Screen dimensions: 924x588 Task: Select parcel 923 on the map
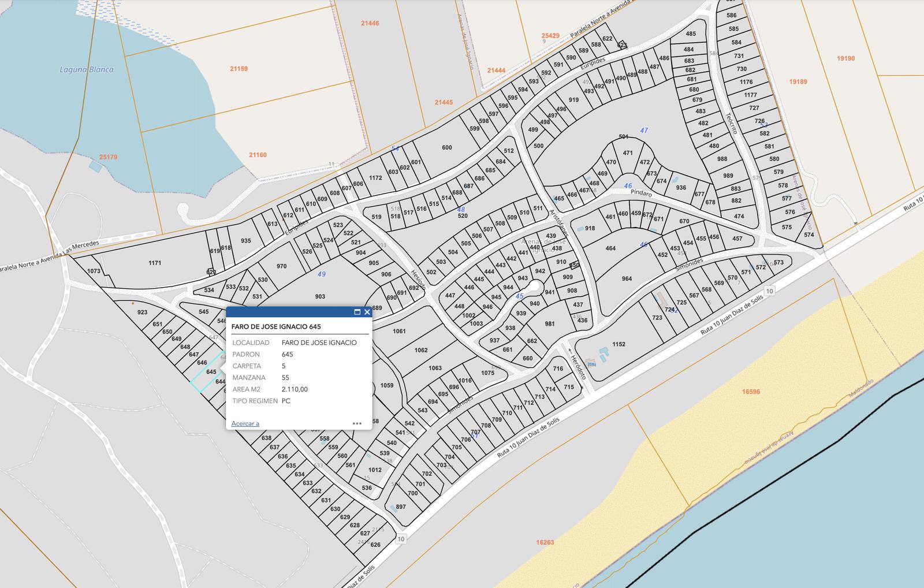point(142,312)
